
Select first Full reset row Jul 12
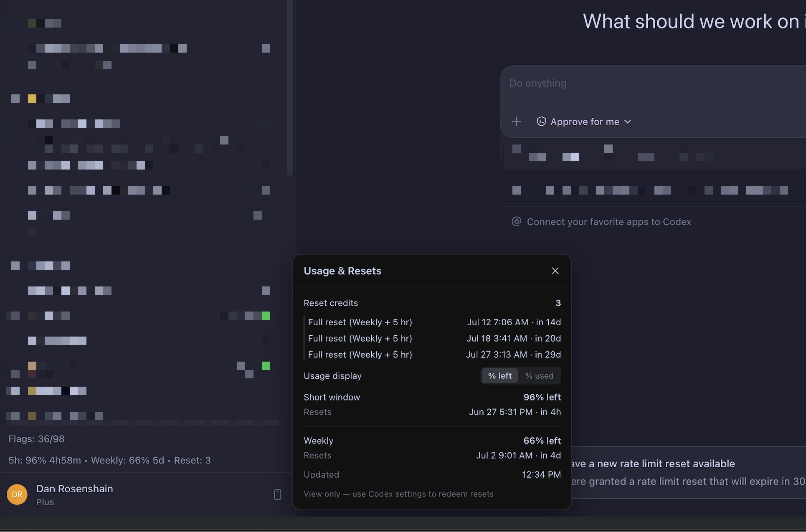[434, 322]
